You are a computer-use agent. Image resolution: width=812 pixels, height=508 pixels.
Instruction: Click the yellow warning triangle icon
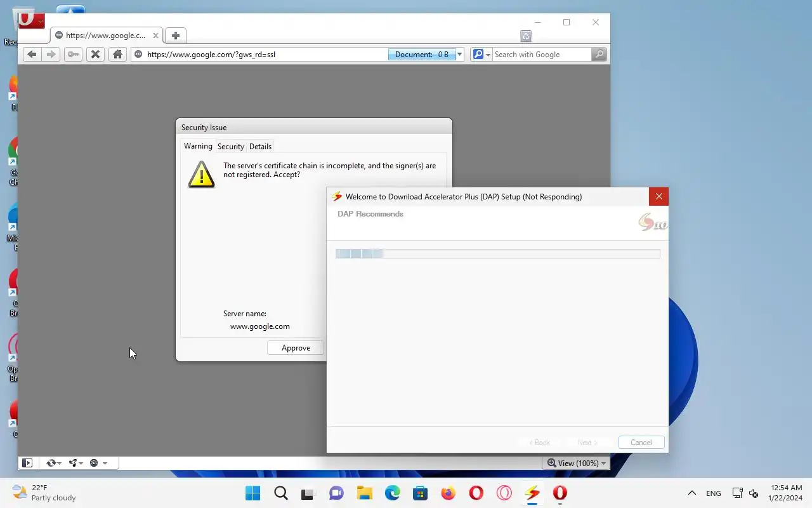[x=202, y=174]
